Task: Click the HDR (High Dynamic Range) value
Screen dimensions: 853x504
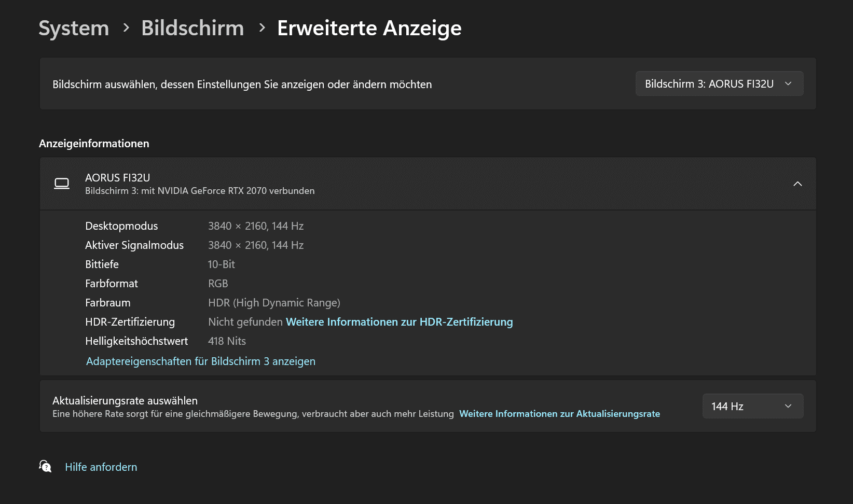Action: point(274,303)
